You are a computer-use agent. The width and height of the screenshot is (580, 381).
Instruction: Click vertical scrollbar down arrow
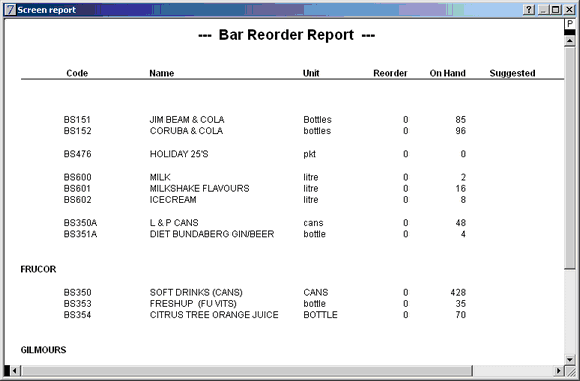click(x=570, y=359)
